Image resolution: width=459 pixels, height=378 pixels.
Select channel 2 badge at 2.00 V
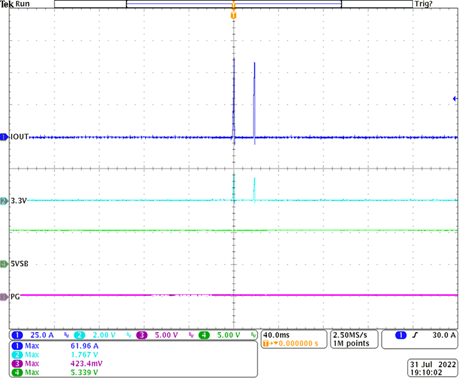tap(80, 335)
